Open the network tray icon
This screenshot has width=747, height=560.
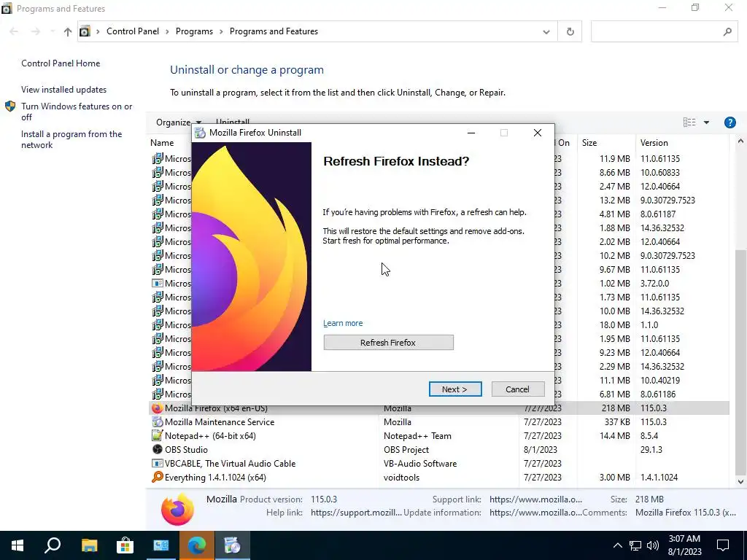pyautogui.click(x=635, y=545)
